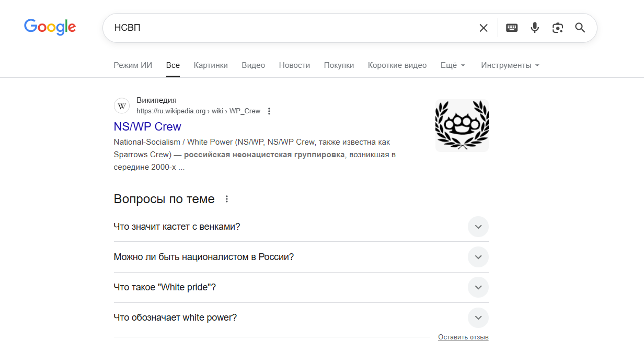Submit search with the magnifying glass icon
Image resolution: width=644 pixels, height=353 pixels.
[580, 28]
